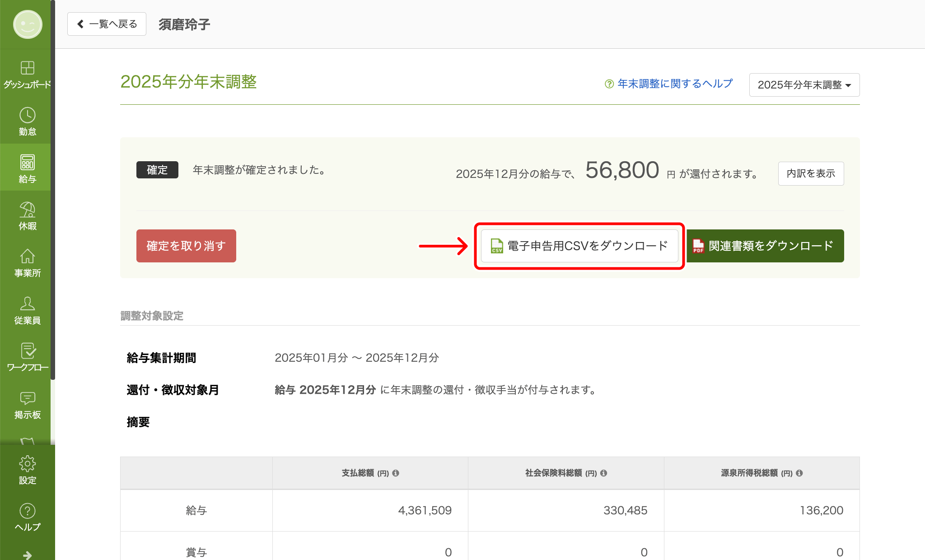
Task: Click the smiley logo at top left
Action: point(27,24)
